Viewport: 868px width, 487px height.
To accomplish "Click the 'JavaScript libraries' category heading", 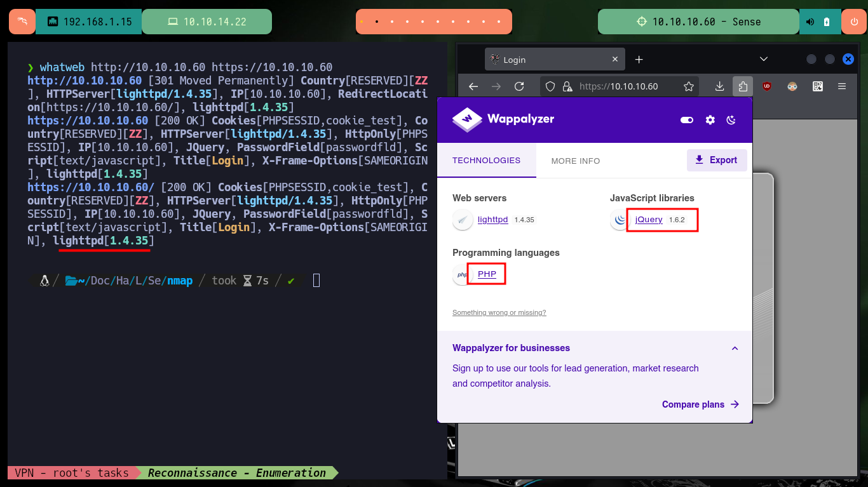I will [x=652, y=198].
